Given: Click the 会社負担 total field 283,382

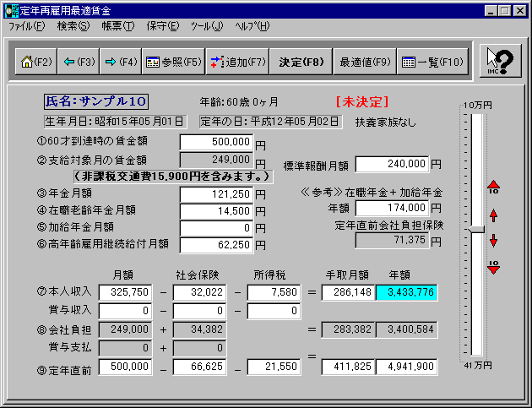Looking at the screenshot, I should [348, 329].
